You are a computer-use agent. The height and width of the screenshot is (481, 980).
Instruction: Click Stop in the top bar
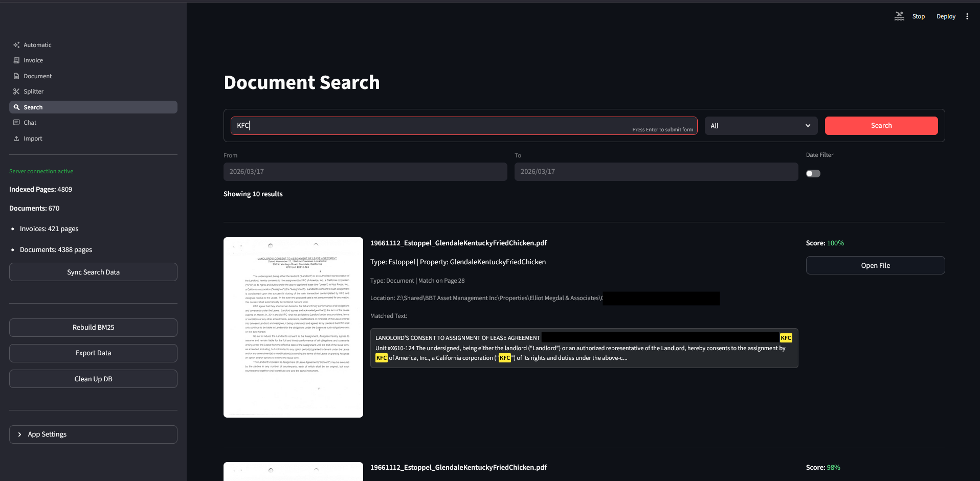[918, 16]
